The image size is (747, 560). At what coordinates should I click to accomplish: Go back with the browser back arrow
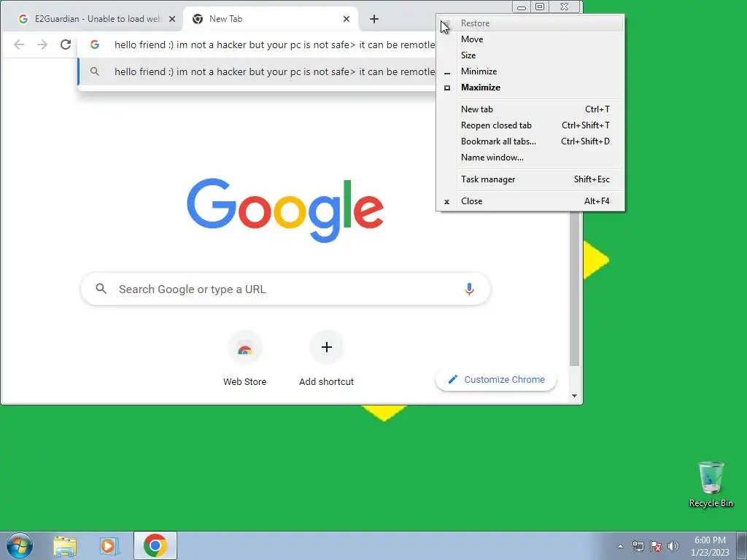[x=19, y=44]
